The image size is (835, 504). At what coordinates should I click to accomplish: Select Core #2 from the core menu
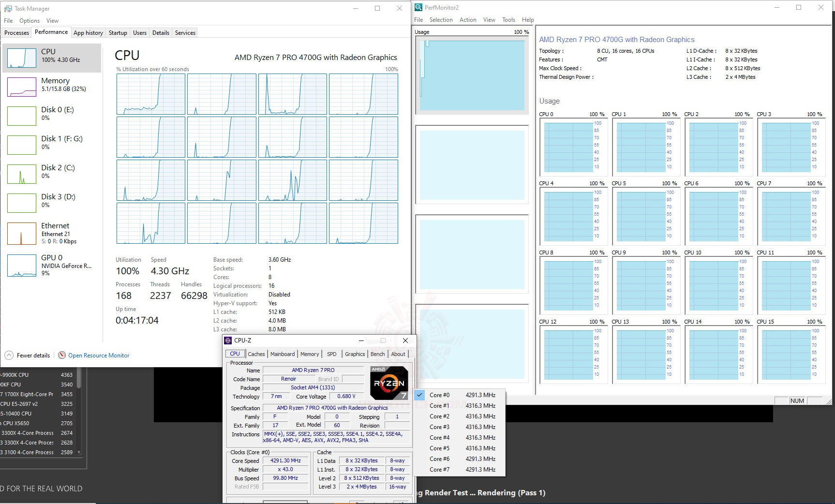pyautogui.click(x=460, y=416)
